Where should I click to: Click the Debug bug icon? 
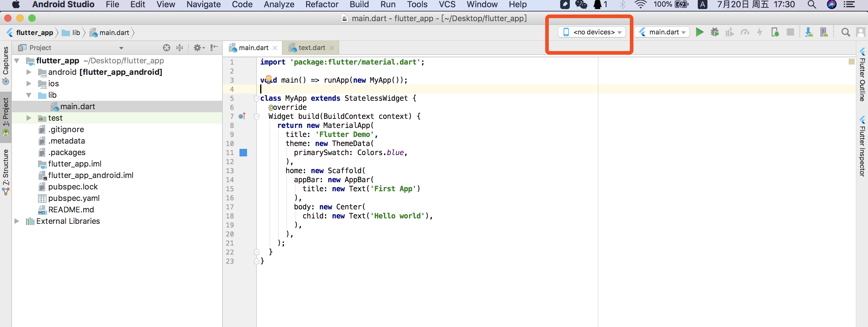coord(714,32)
